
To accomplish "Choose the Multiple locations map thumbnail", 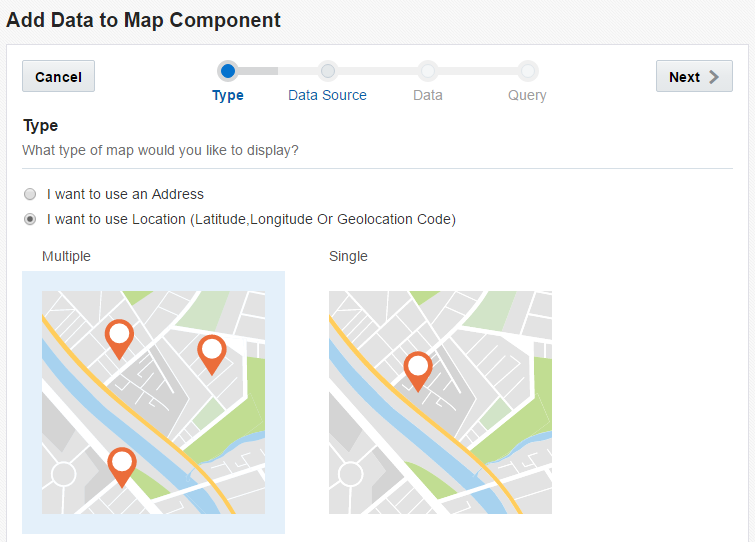I will click(x=153, y=402).
